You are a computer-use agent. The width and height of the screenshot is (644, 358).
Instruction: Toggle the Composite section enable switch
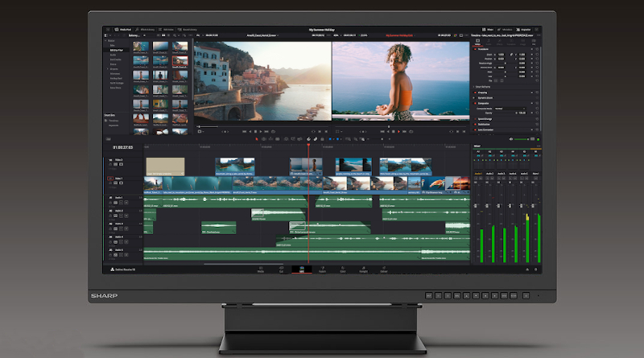(476, 102)
